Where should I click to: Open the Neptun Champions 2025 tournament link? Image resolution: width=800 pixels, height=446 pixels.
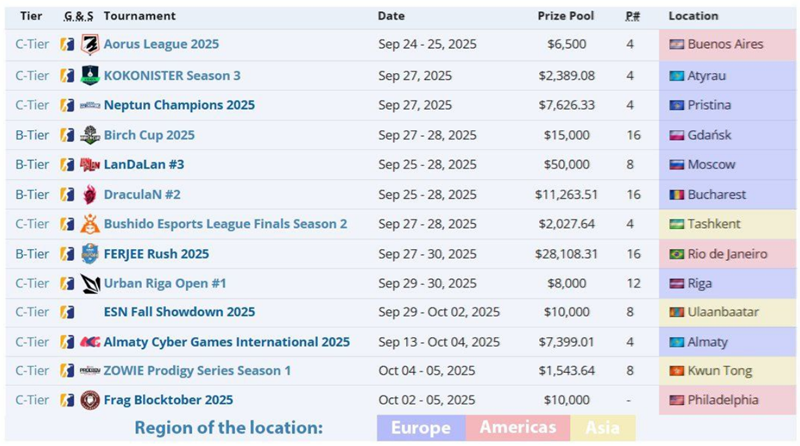click(x=179, y=105)
